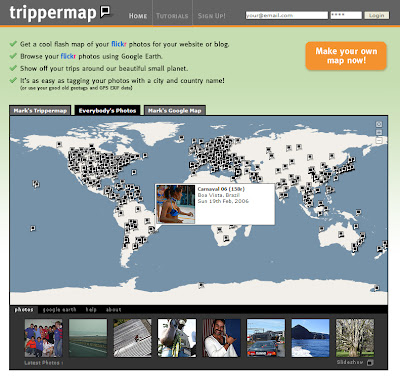This screenshot has height=377, width=400.
Task: Open the smiling man in white shirt thumbnail
Action: [221, 338]
